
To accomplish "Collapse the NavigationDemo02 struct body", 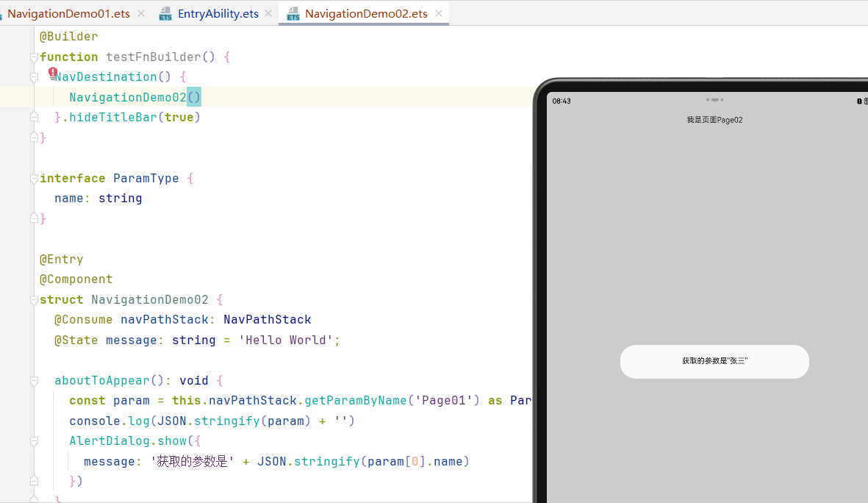I will pos(33,299).
